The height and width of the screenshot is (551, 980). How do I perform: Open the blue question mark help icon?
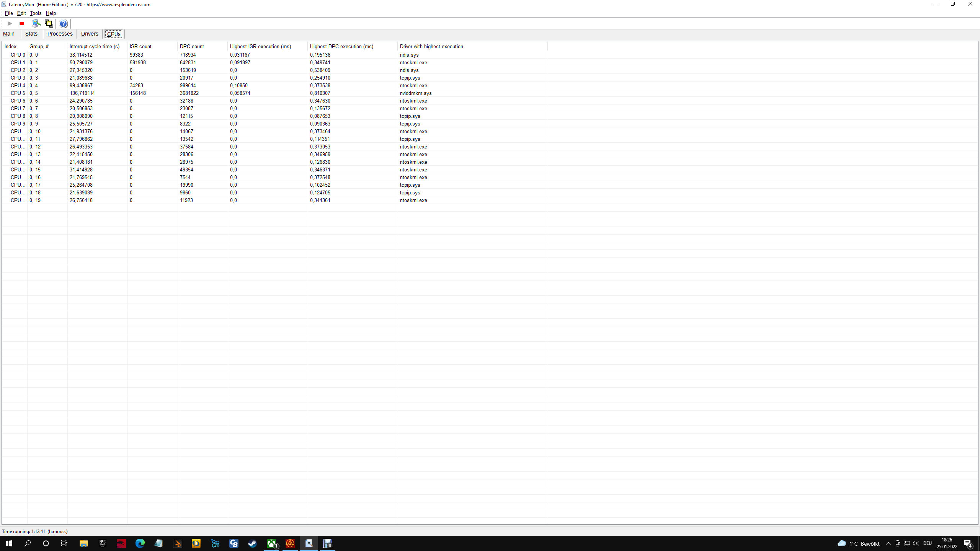coord(64,24)
